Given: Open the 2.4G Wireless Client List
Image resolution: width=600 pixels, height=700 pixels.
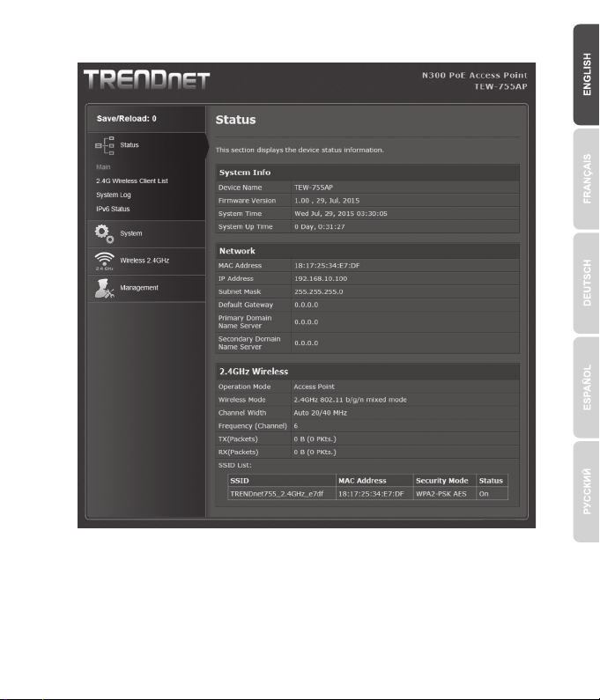Looking at the screenshot, I should point(131,181).
